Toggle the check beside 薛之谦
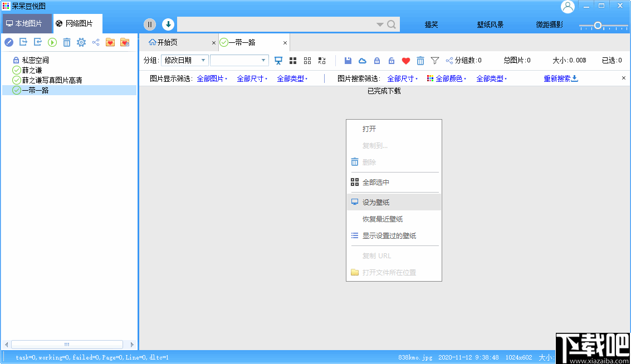 [16, 71]
